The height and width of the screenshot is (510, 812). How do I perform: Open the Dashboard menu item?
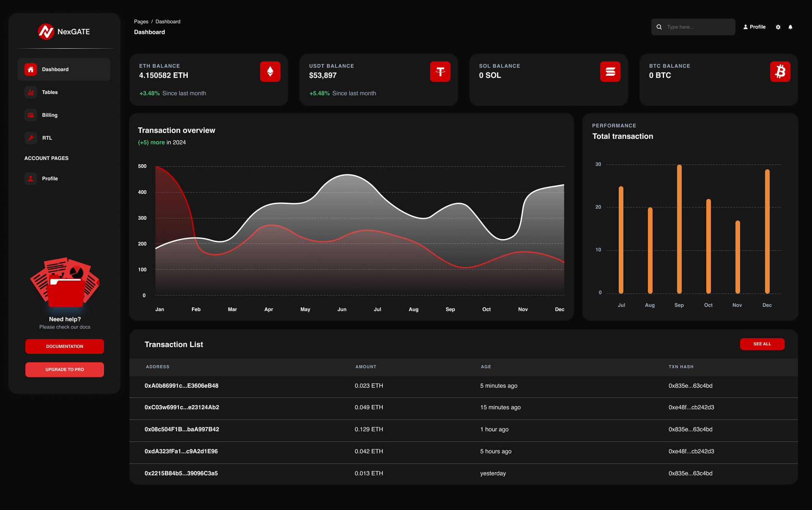64,69
